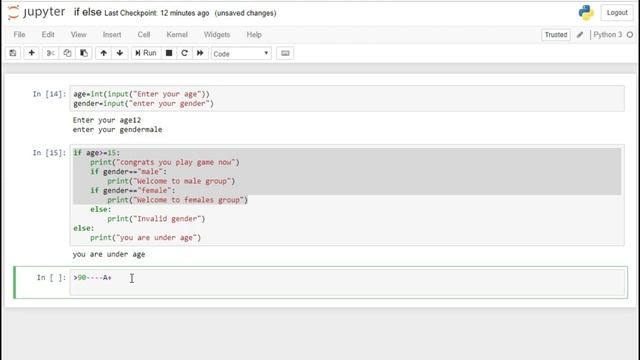Cut selected cells with scissors icon
Viewport: 640px width, 360px height.
point(50,53)
